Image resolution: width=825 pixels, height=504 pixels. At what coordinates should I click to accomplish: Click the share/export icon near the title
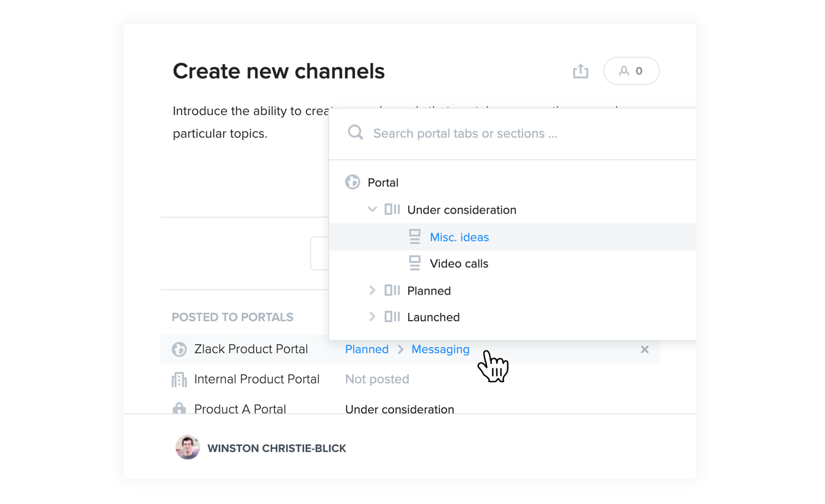(x=580, y=71)
